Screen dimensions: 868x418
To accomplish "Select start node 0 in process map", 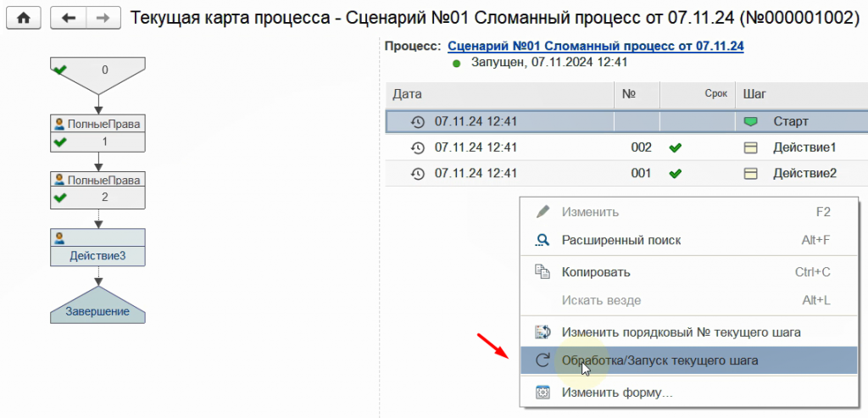I will point(98,75).
